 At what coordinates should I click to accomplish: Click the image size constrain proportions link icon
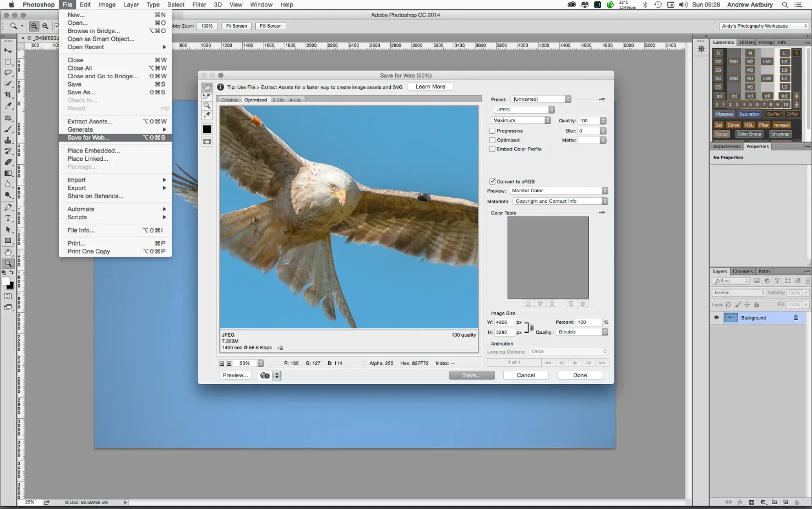coord(531,328)
